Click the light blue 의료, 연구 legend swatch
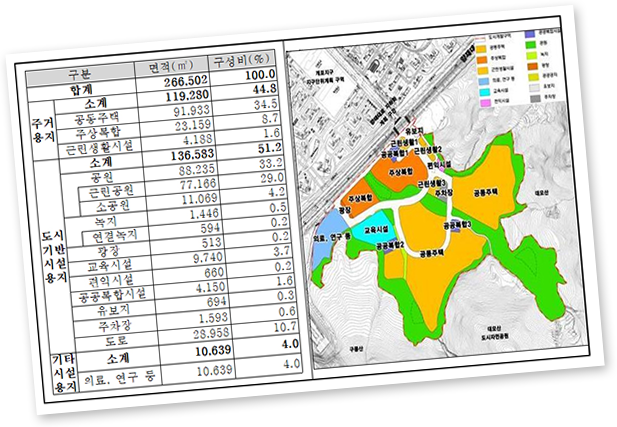617x427 pixels. pos(484,81)
